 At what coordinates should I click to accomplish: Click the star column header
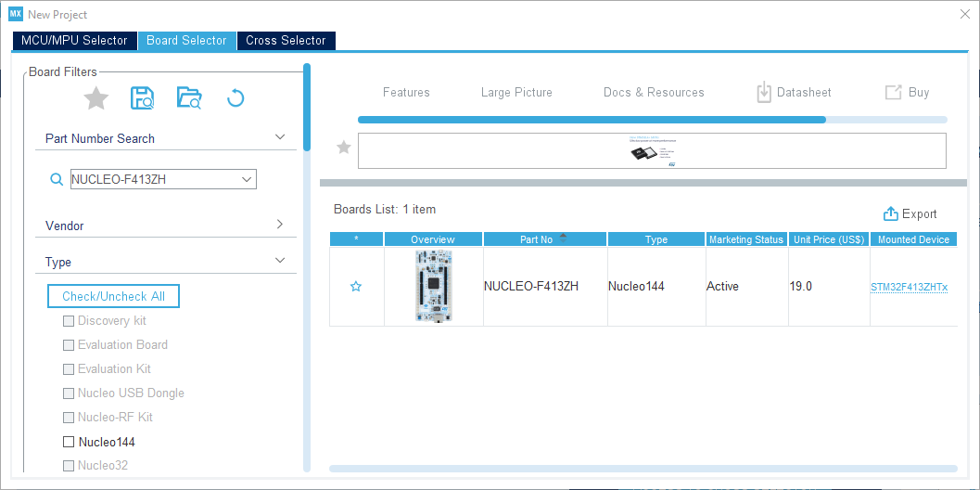(356, 239)
